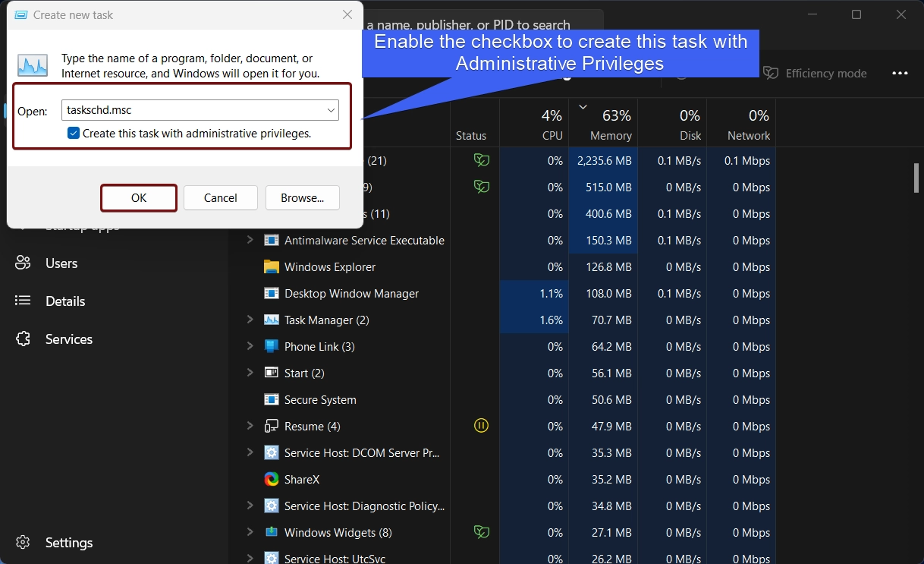The image size is (924, 564).
Task: Open the Browse... file picker
Action: pyautogui.click(x=303, y=198)
